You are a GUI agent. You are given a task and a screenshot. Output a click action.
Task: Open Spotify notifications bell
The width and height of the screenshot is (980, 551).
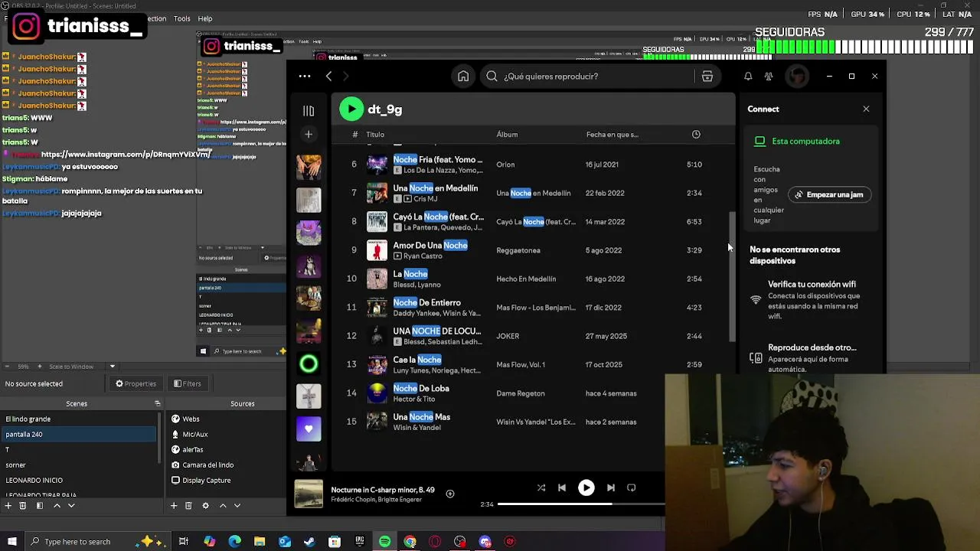(748, 77)
